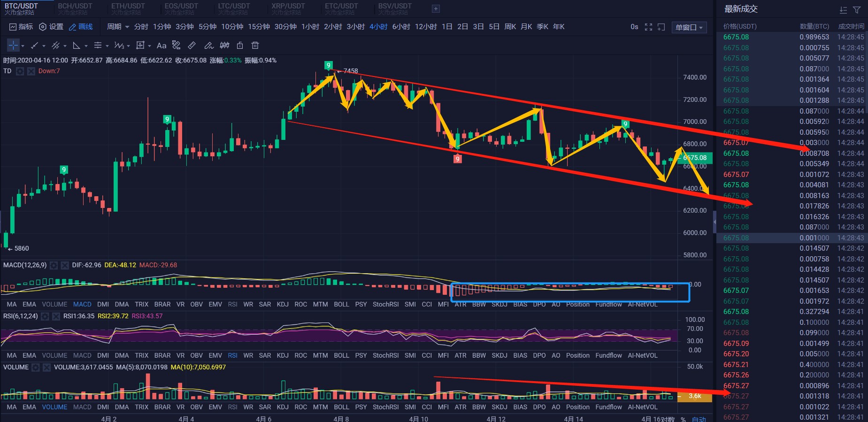Toggle 画线 drawing mode
The height and width of the screenshot is (422, 868).
(x=81, y=27)
